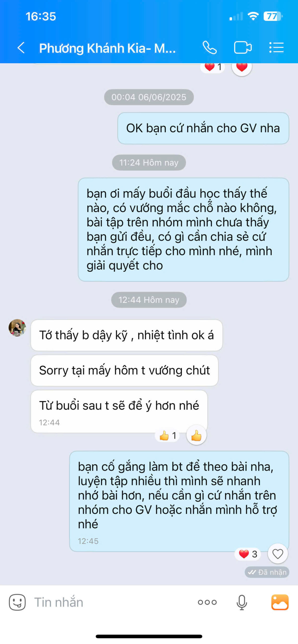Start a voice call with phone icon
The height and width of the screenshot is (644, 298).
point(210,48)
